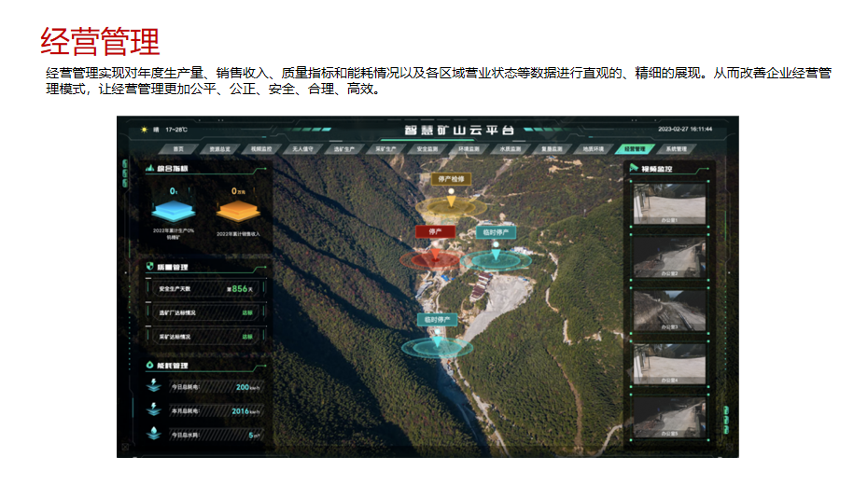Open the 办公室1 video thumbnail
This screenshot has width=868, height=485.
tap(669, 202)
